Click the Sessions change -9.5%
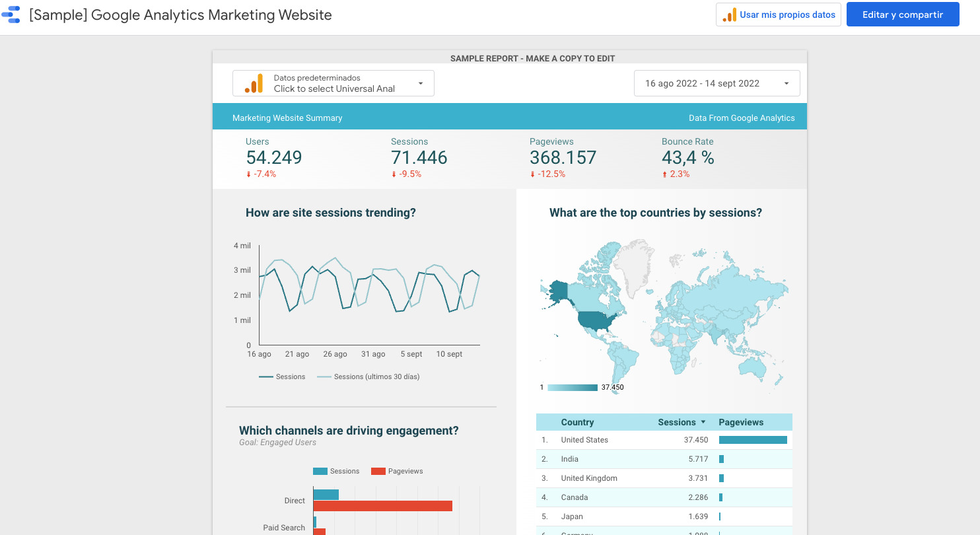 coord(406,174)
